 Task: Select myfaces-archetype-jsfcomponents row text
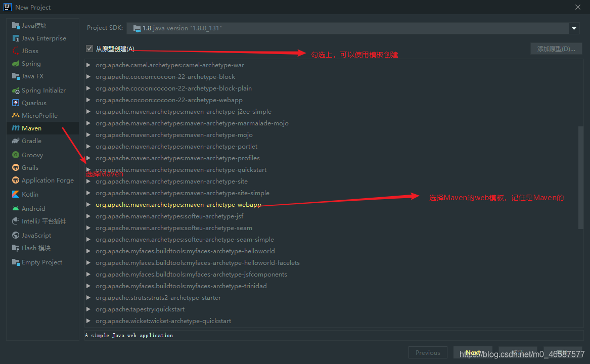pyautogui.click(x=191, y=275)
